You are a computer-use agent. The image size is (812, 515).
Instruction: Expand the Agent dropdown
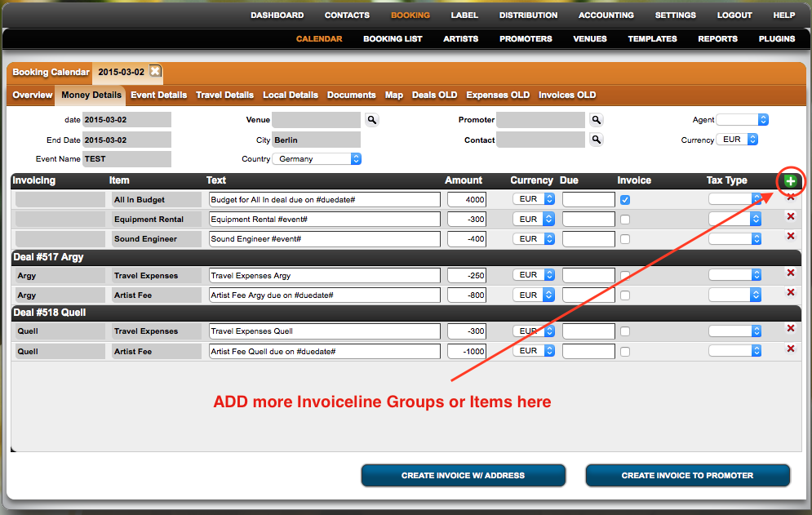pos(743,120)
